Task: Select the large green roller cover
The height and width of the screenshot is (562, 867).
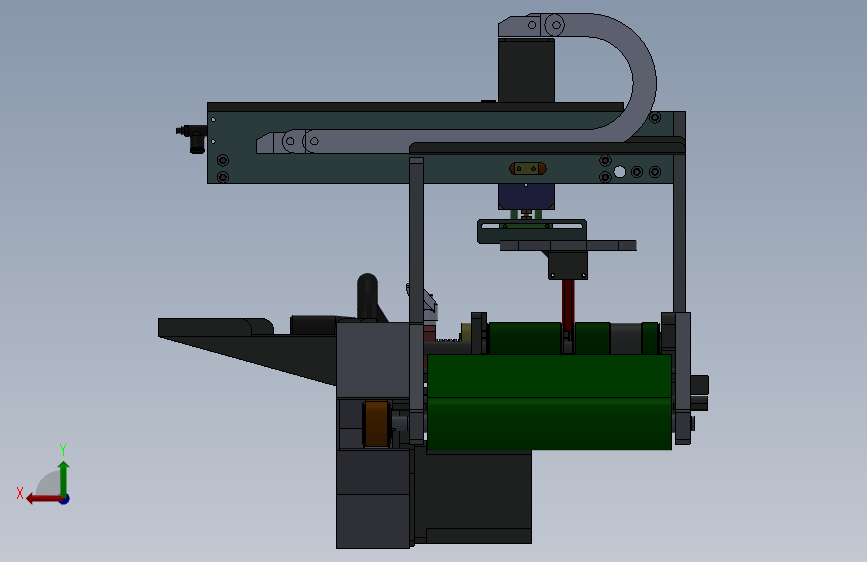Action: [x=549, y=402]
